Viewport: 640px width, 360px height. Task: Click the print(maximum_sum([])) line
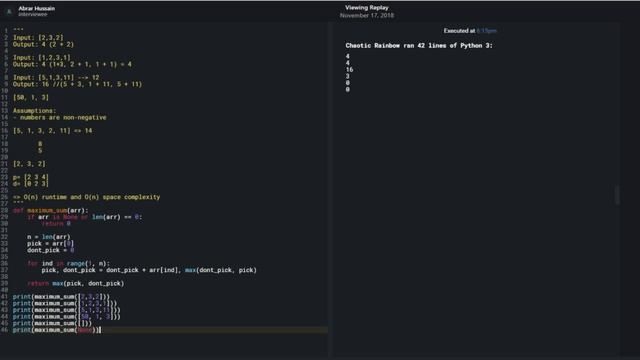(52, 323)
